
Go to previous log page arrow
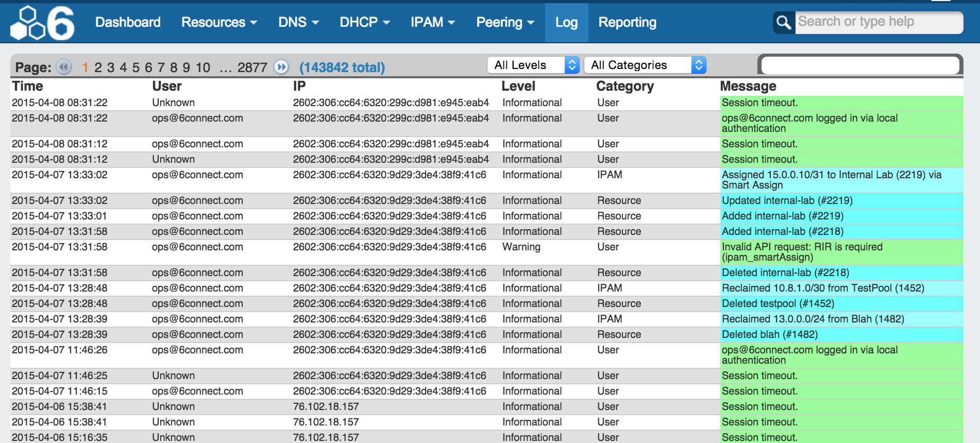[x=64, y=67]
